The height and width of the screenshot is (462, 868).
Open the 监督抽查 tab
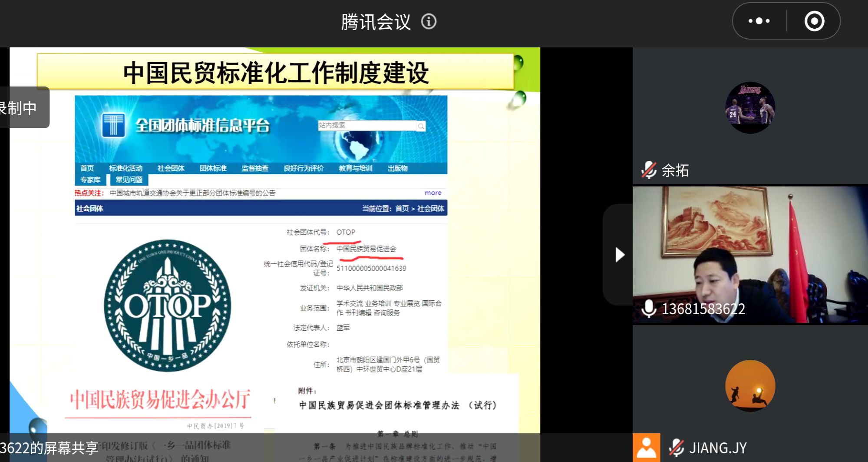[255, 168]
